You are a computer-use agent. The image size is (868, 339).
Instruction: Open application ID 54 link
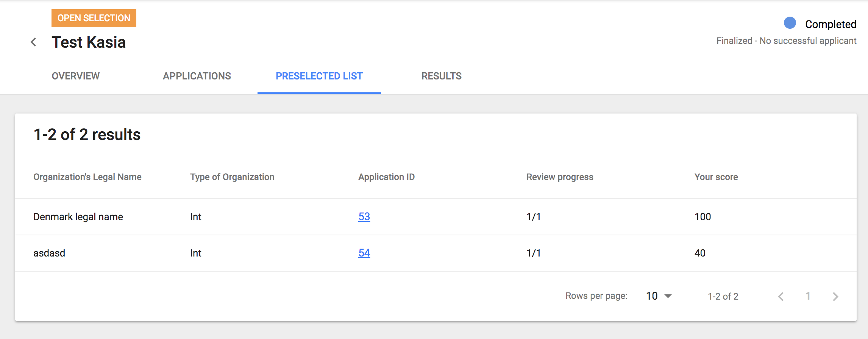point(364,253)
